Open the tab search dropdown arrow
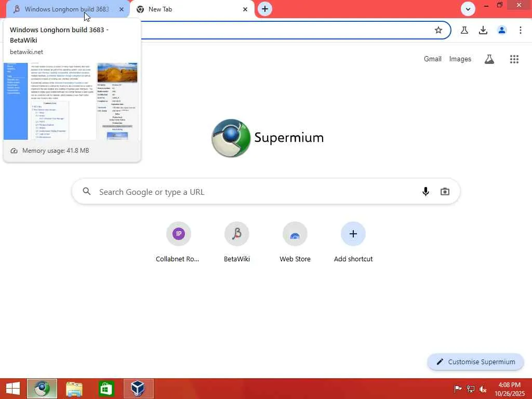This screenshot has width=532, height=399. (468, 9)
